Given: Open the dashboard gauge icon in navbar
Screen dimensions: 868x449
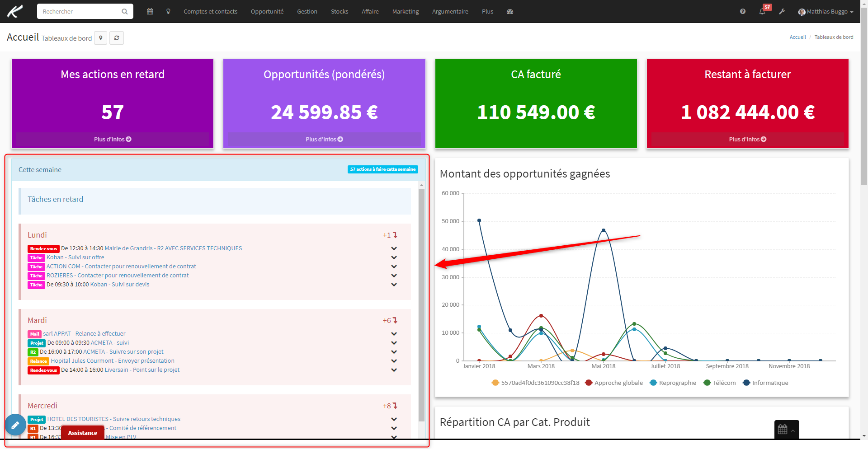Looking at the screenshot, I should coord(510,12).
